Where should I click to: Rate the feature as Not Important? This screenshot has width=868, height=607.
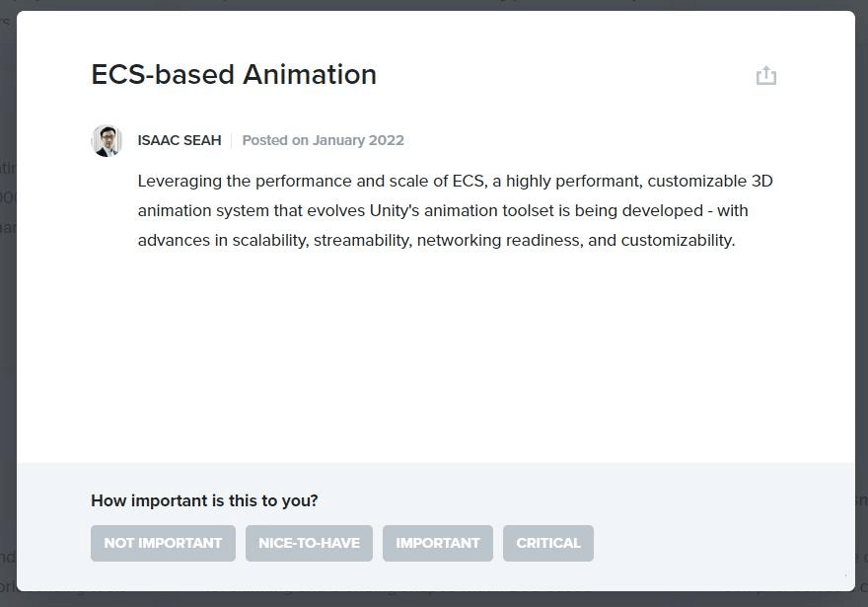pyautogui.click(x=164, y=543)
